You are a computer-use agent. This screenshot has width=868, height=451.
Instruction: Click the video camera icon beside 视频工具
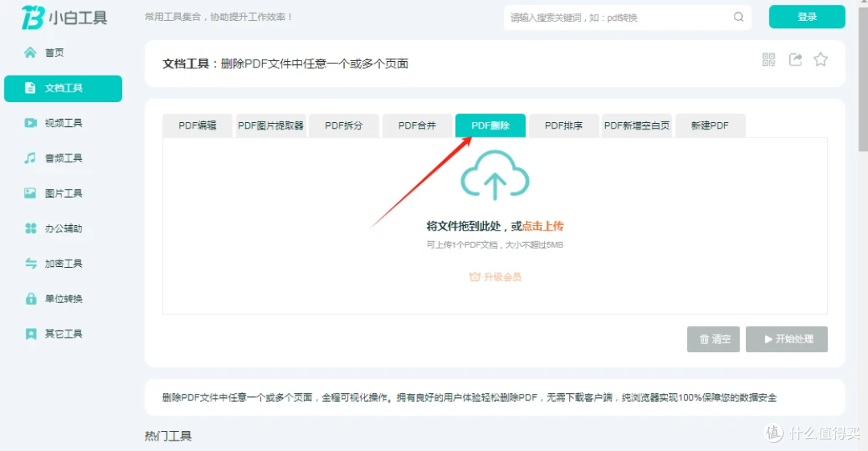(x=31, y=123)
